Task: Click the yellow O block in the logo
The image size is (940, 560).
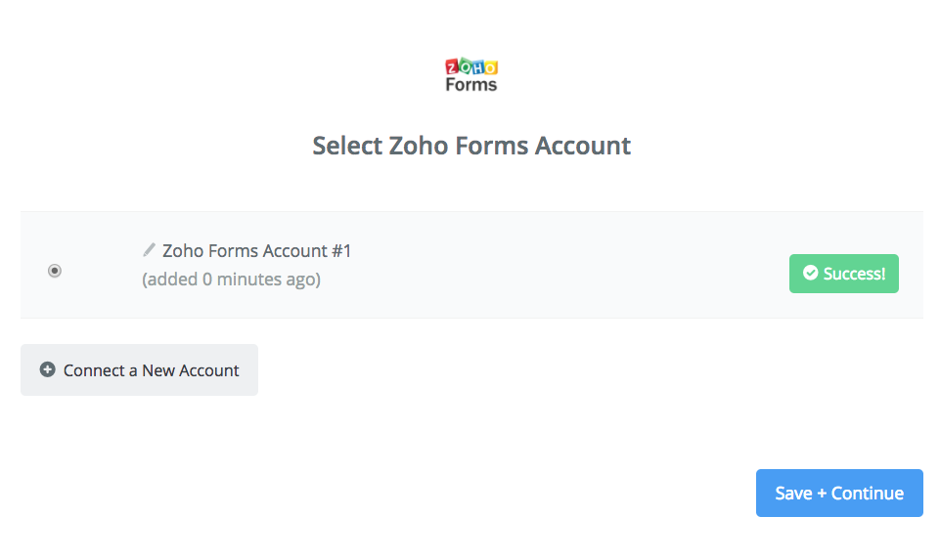Action: (491, 67)
